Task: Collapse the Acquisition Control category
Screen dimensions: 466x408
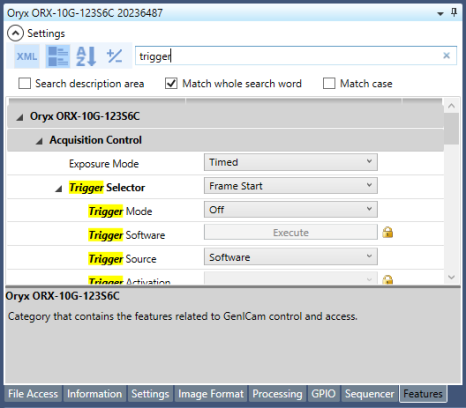Action: click(39, 141)
